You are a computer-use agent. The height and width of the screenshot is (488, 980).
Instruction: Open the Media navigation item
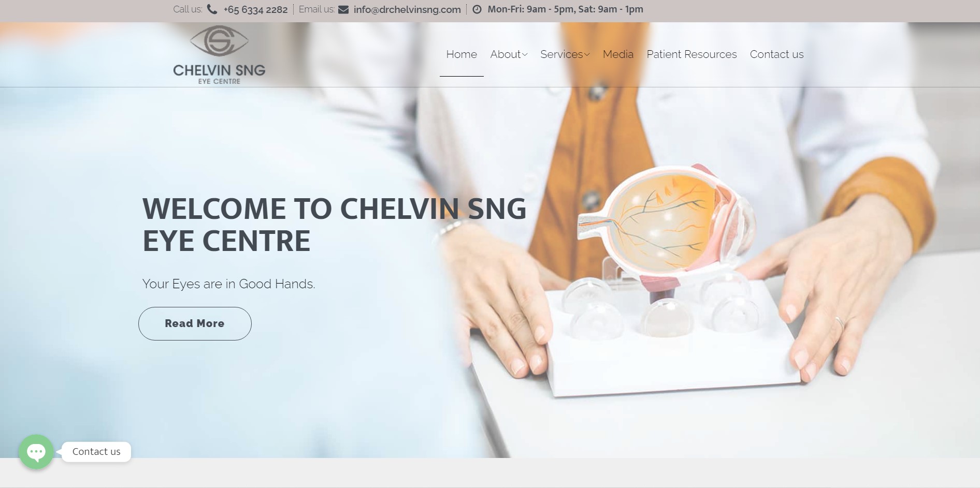pyautogui.click(x=618, y=54)
